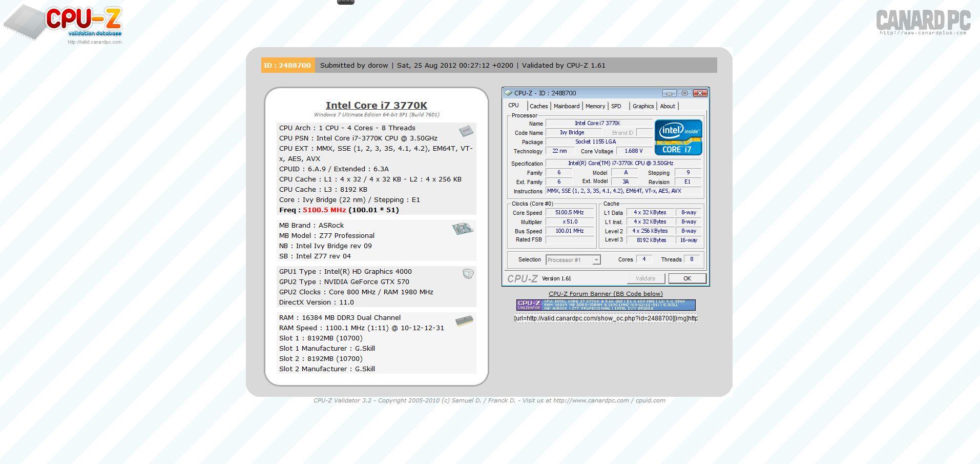Click the Core Speed 5100.5 MHz field
Screen dimensions: 980x464
point(570,212)
